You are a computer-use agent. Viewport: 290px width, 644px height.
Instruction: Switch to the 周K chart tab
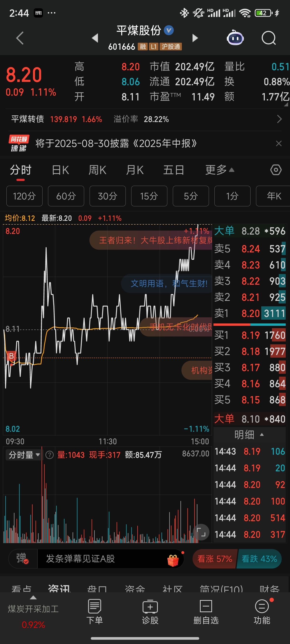tap(97, 170)
